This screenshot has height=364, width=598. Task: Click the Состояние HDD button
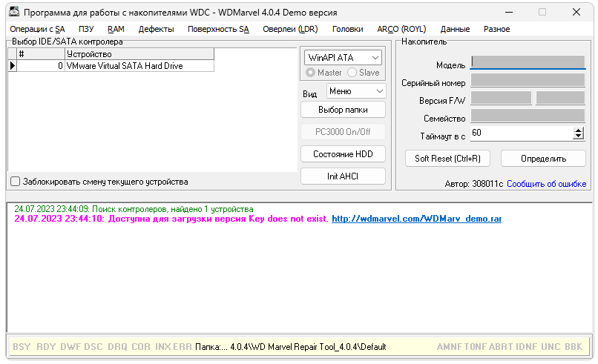click(x=343, y=154)
